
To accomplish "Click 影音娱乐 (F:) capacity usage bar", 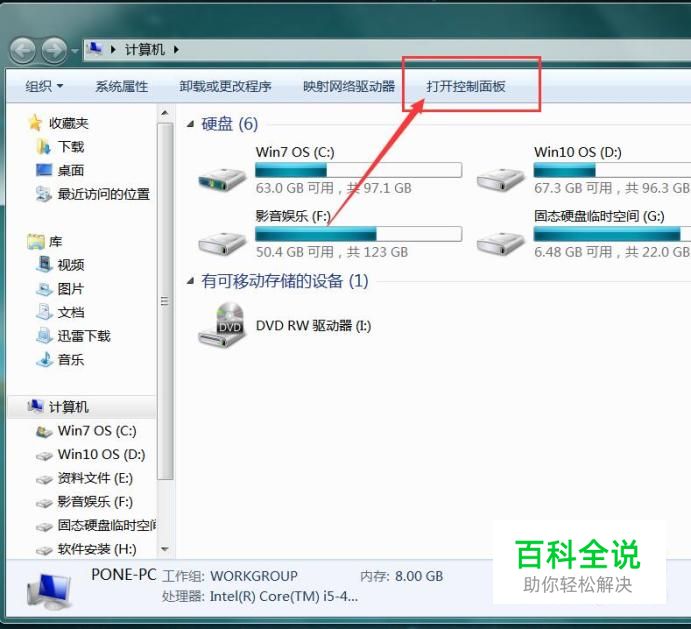I will [x=358, y=234].
